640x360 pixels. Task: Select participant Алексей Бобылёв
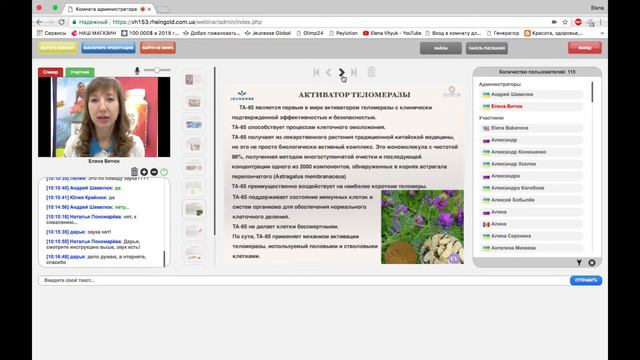(531, 200)
